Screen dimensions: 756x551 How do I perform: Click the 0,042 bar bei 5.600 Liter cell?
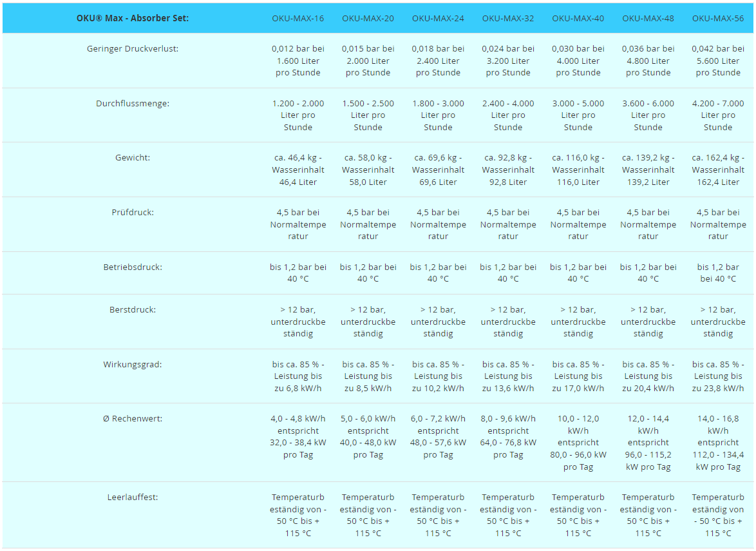[718, 61]
